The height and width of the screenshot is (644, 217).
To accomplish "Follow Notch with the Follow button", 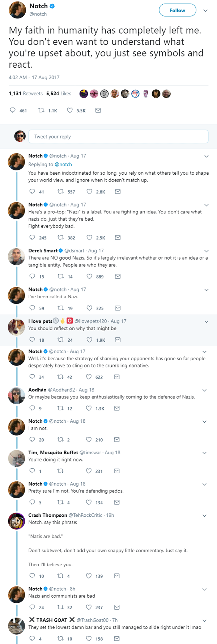I will (x=177, y=10).
